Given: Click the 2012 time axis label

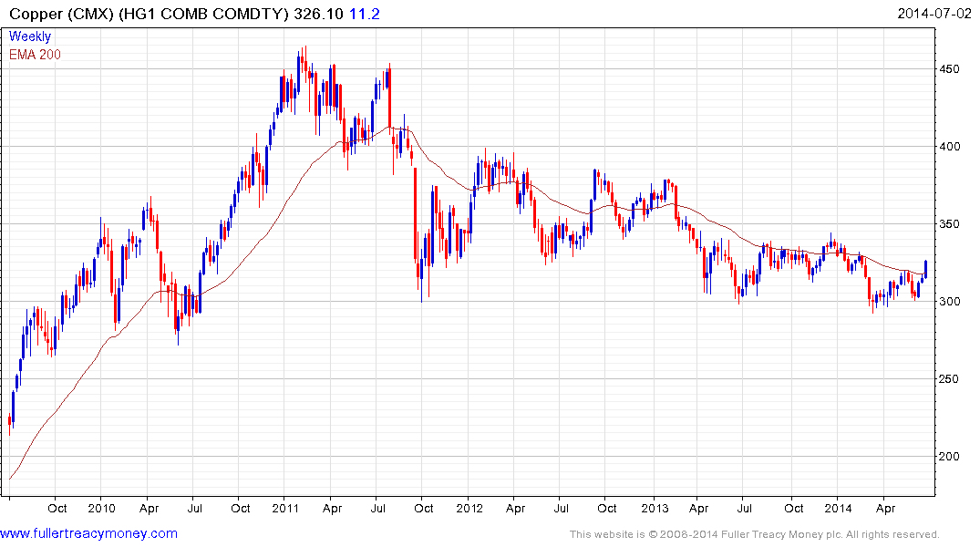Looking at the screenshot, I should pos(469,508).
